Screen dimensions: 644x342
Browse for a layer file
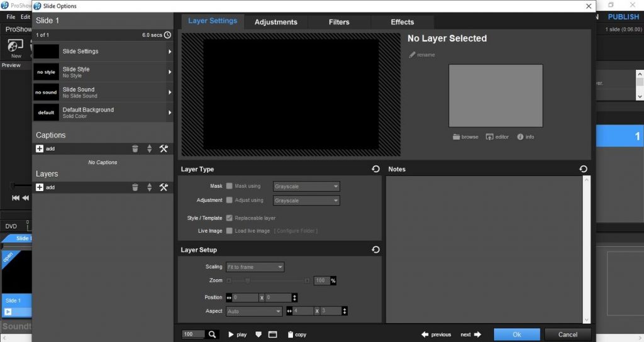point(466,136)
